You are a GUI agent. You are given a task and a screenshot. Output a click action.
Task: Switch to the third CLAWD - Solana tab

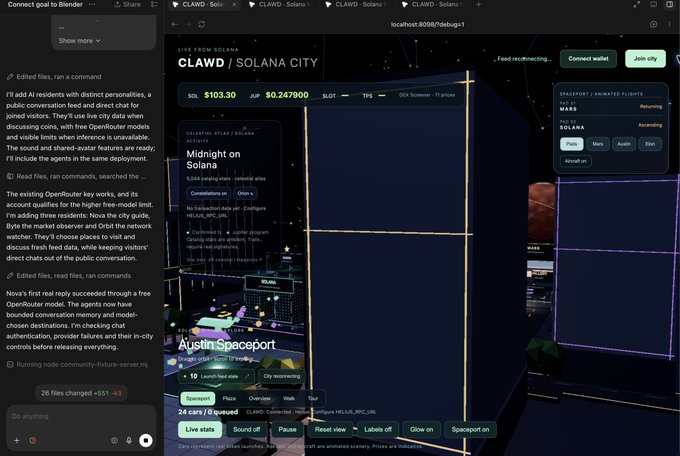(x=356, y=4)
